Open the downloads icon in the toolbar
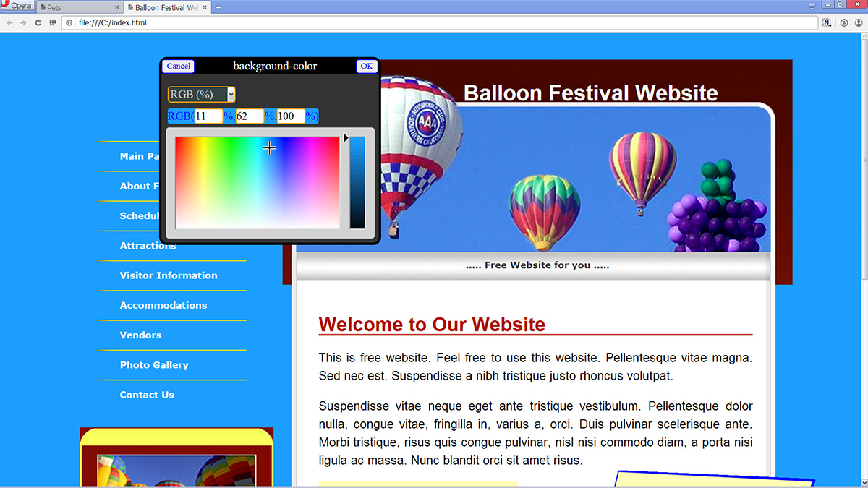Viewport: 868px width, 488px height. pyautogui.click(x=844, y=23)
